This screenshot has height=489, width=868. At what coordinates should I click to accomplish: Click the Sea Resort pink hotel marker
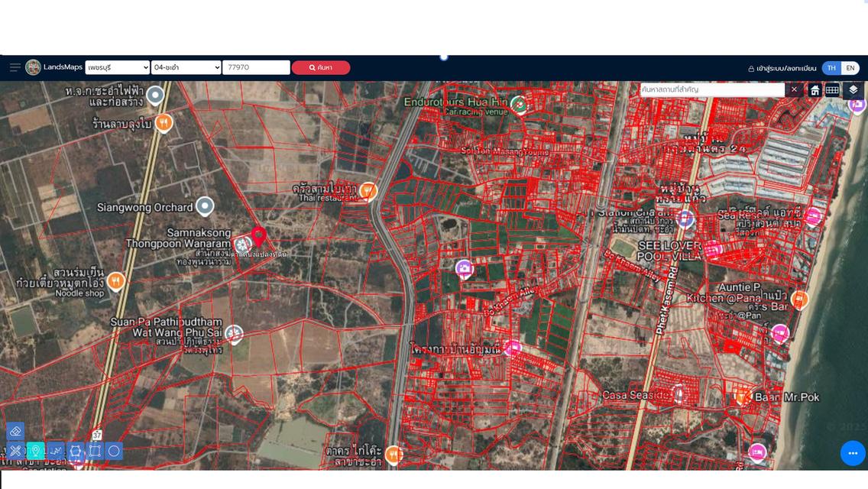pyautogui.click(x=813, y=216)
